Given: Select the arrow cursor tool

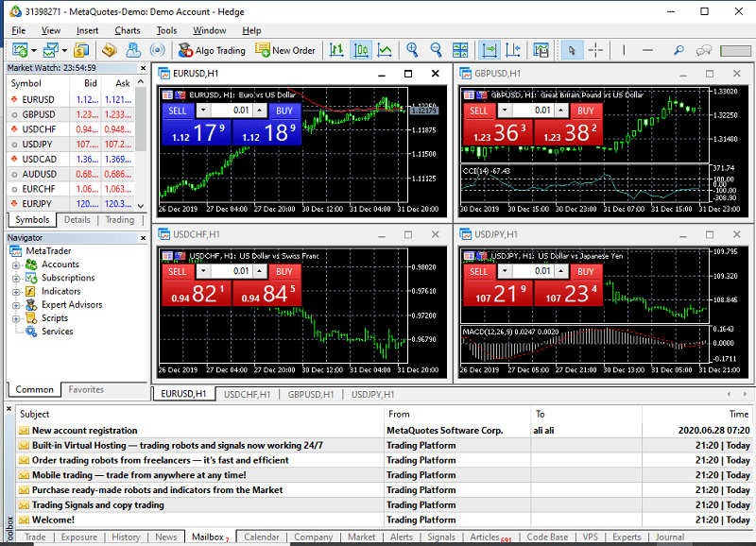Looking at the screenshot, I should point(572,50).
